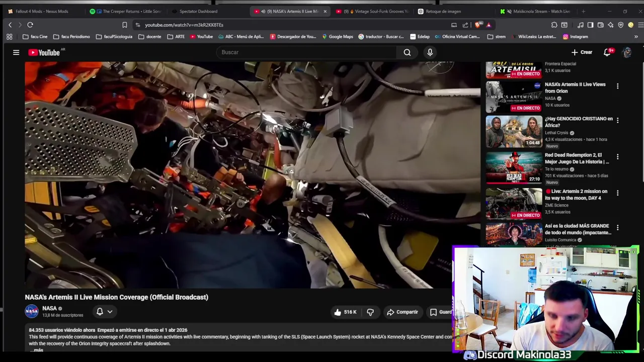Open the Instagram bookmark
The image size is (644, 362).
tap(575, 37)
